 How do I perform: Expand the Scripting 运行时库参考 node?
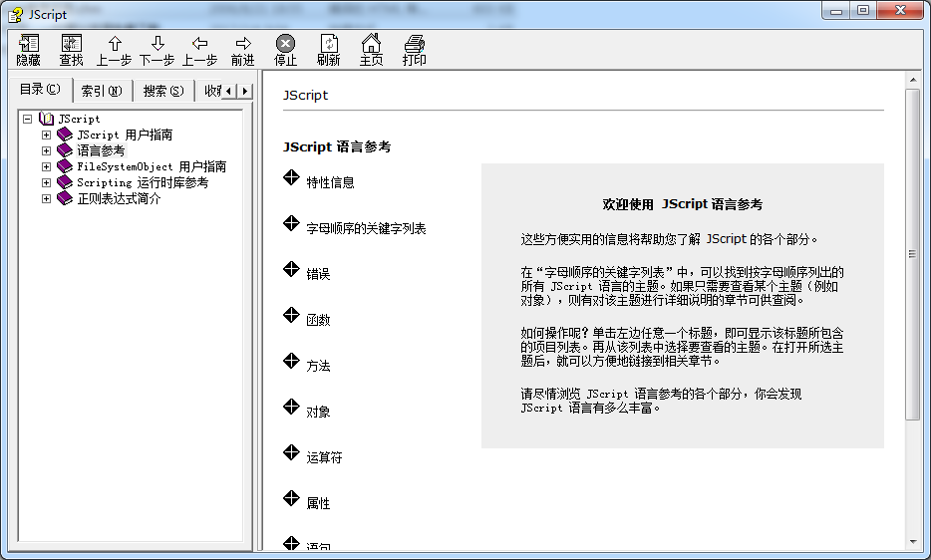coord(46,183)
